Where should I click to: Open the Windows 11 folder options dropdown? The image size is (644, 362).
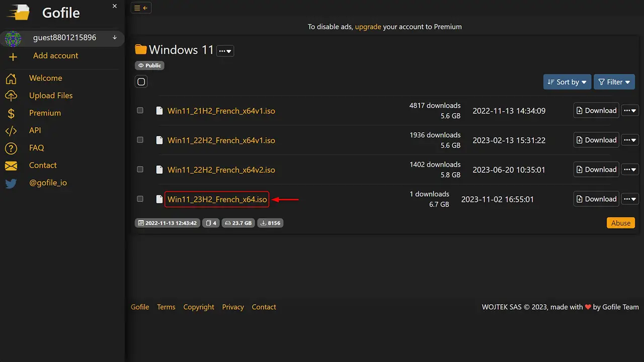point(225,51)
